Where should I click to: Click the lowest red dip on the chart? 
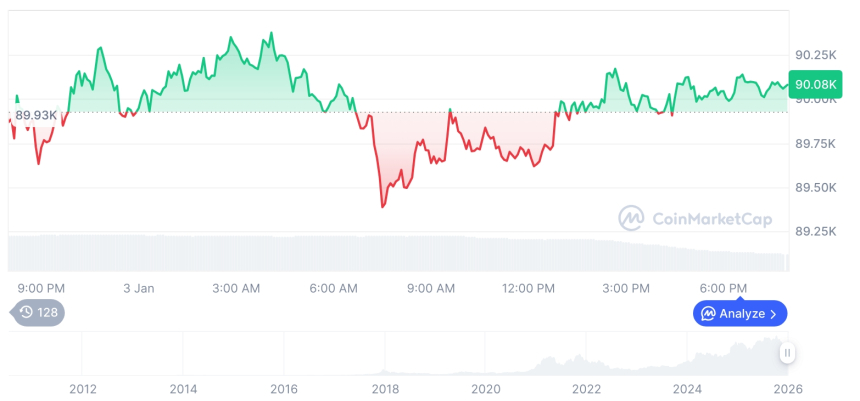click(383, 206)
